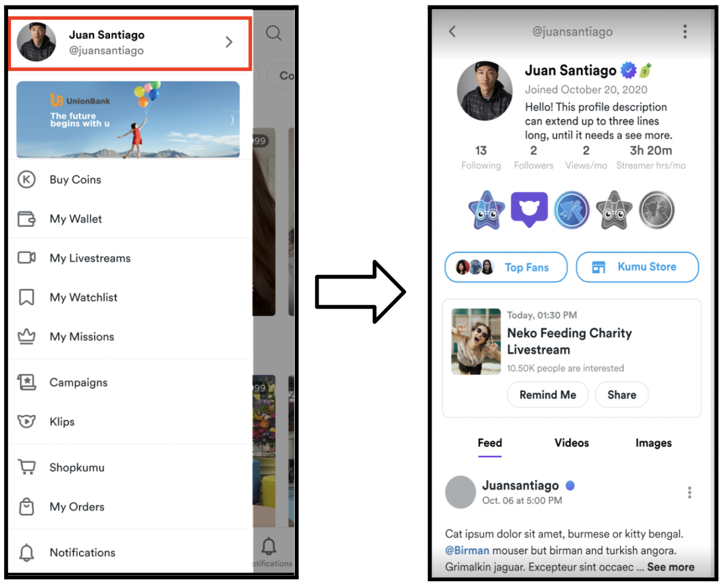
Task: Open the UnionBank banner ad
Action: 128,120
